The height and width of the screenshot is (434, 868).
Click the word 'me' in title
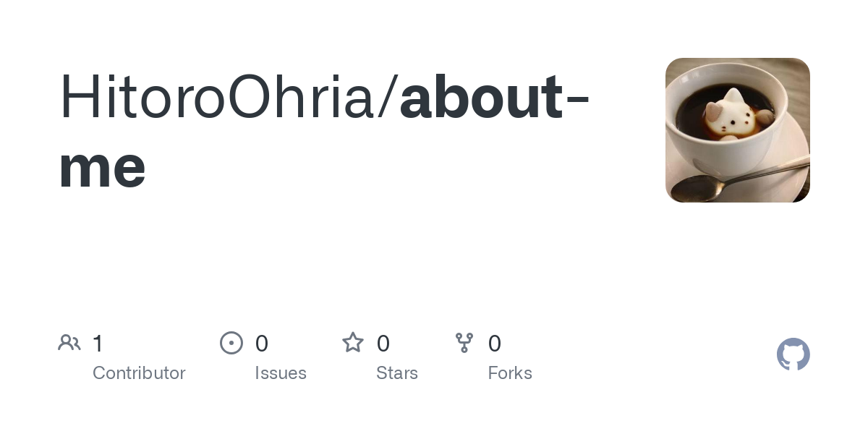click(102, 168)
